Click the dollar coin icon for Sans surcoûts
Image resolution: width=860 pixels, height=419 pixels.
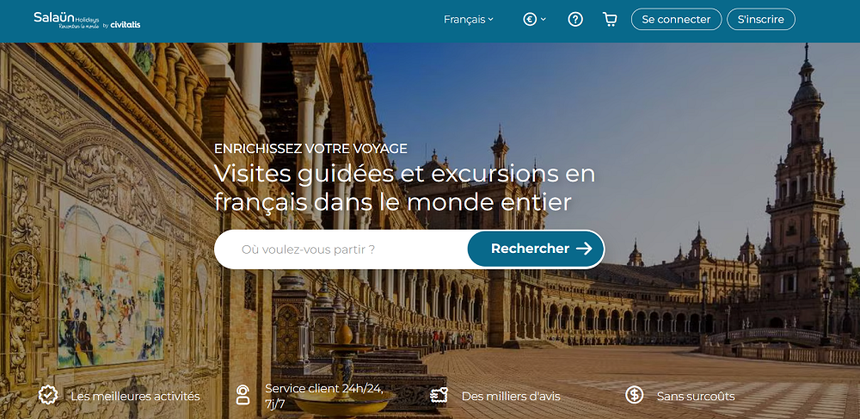tap(634, 395)
